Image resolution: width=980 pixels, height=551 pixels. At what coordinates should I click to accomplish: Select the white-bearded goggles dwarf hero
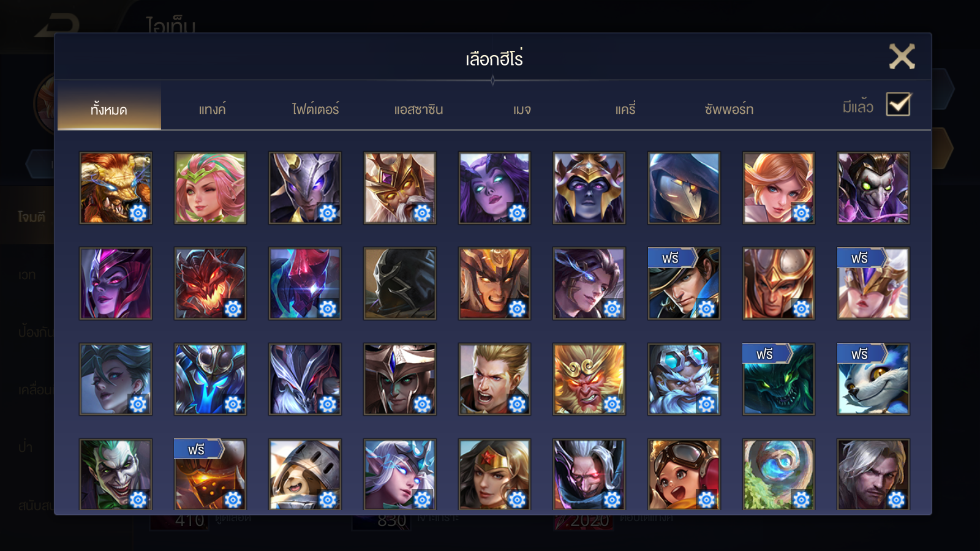coord(684,379)
